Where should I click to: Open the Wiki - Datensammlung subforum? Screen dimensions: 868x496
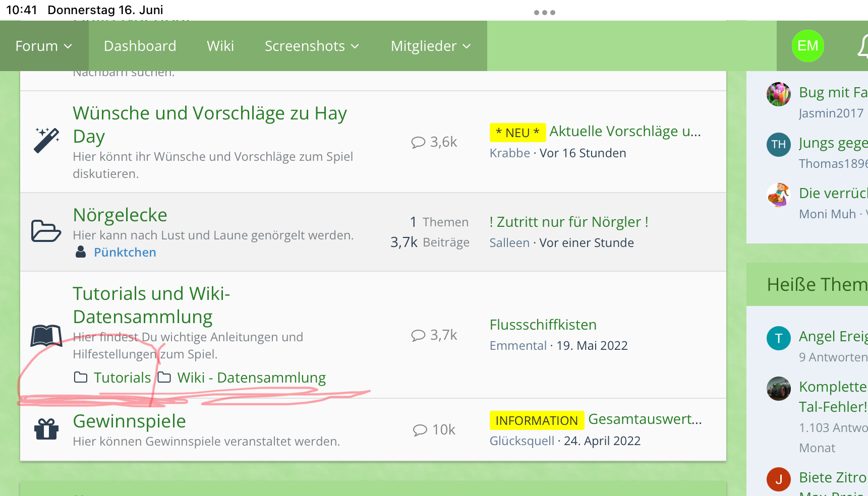coord(251,378)
